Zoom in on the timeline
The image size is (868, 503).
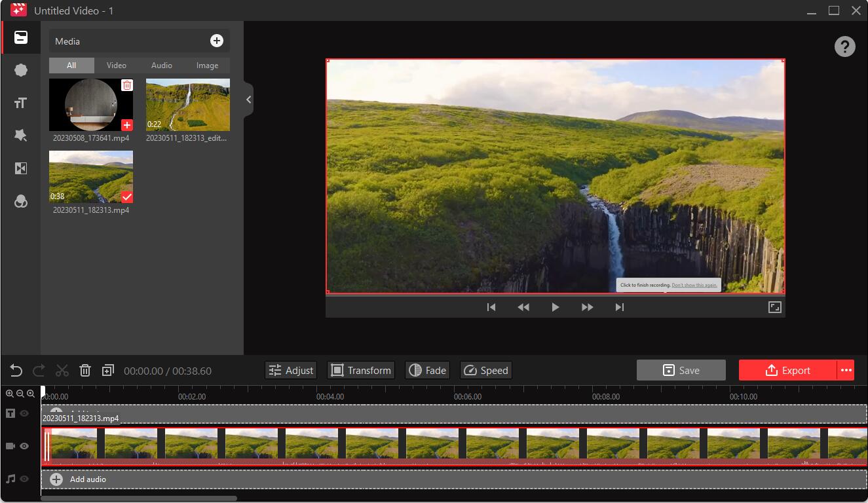(9, 394)
